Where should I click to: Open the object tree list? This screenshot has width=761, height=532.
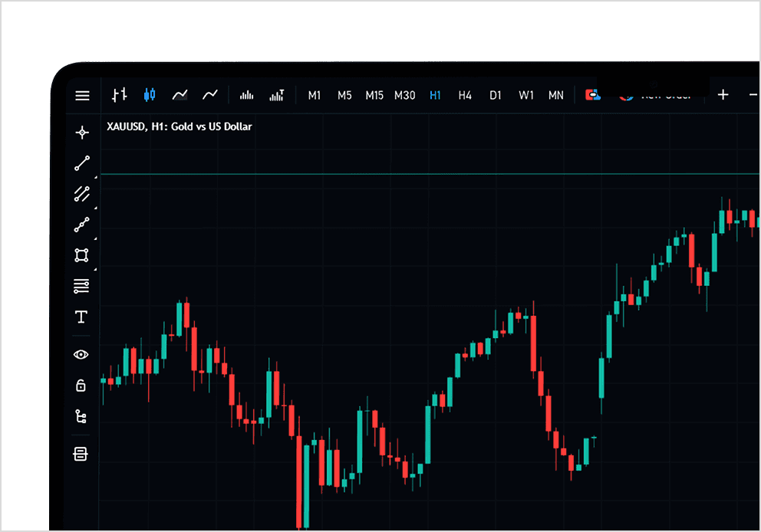click(x=81, y=416)
